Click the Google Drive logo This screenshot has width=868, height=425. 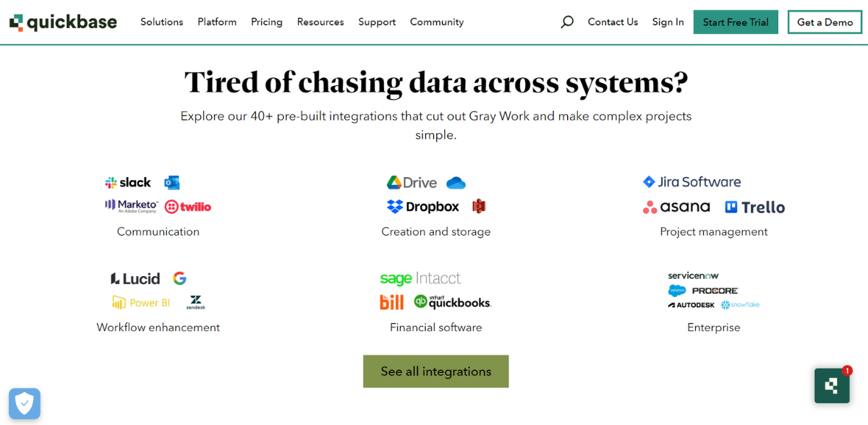[x=412, y=183]
